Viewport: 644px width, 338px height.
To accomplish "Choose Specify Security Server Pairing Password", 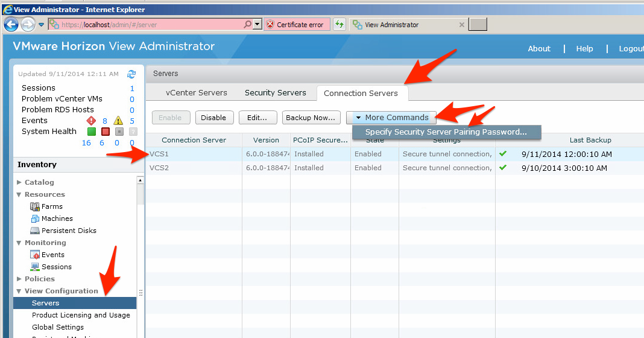I will (x=446, y=132).
